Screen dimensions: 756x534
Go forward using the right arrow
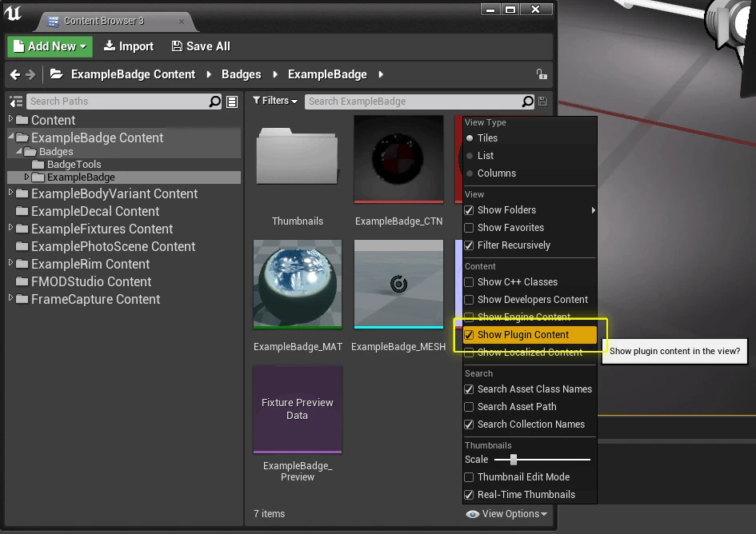coord(30,74)
